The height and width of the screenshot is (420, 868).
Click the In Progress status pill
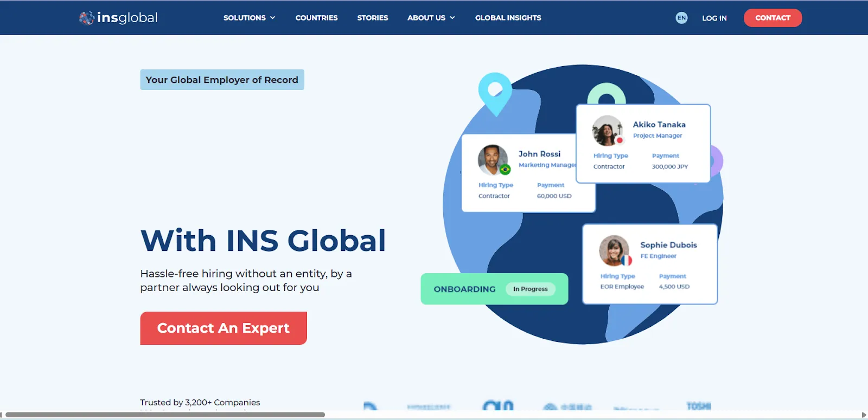(x=531, y=289)
